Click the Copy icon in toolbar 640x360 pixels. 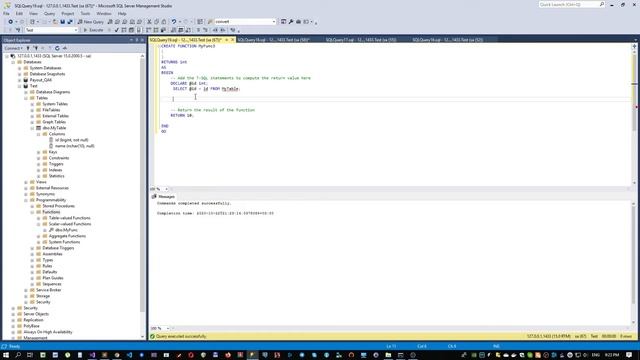click(x=156, y=22)
